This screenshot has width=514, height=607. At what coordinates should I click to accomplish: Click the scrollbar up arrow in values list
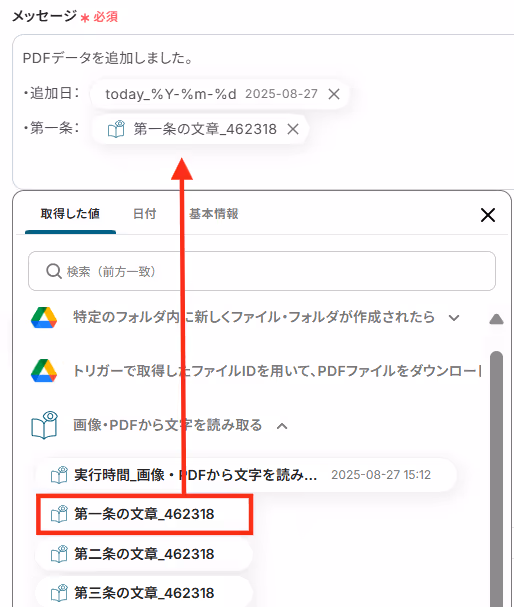(x=496, y=319)
